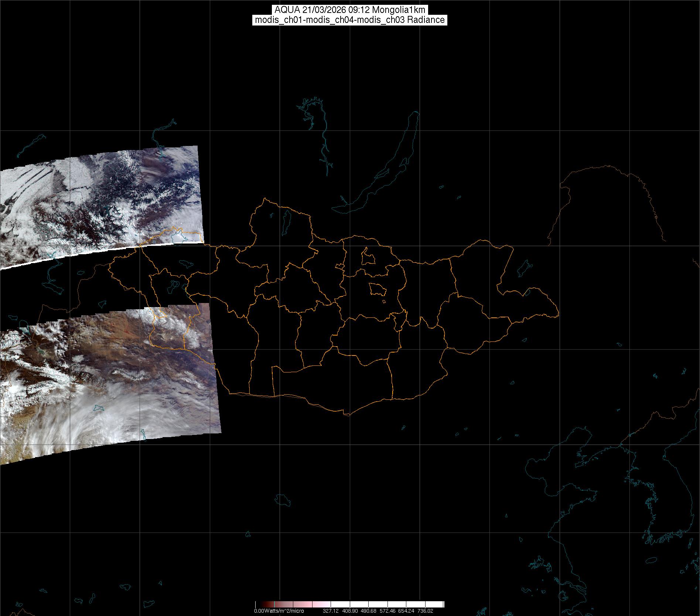Image resolution: width=700 pixels, height=616 pixels.
Task: Select the small lake outlined within lower swath clouds
Action: [x=98, y=408]
